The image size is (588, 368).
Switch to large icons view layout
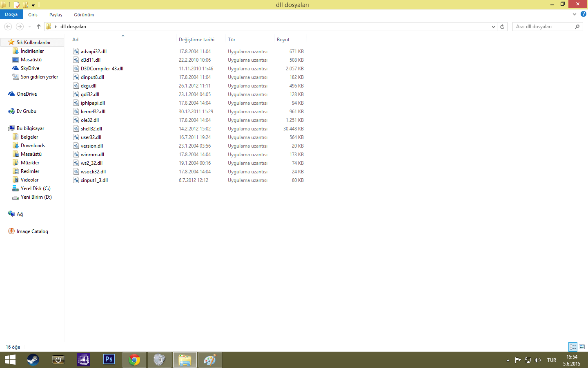(x=582, y=347)
